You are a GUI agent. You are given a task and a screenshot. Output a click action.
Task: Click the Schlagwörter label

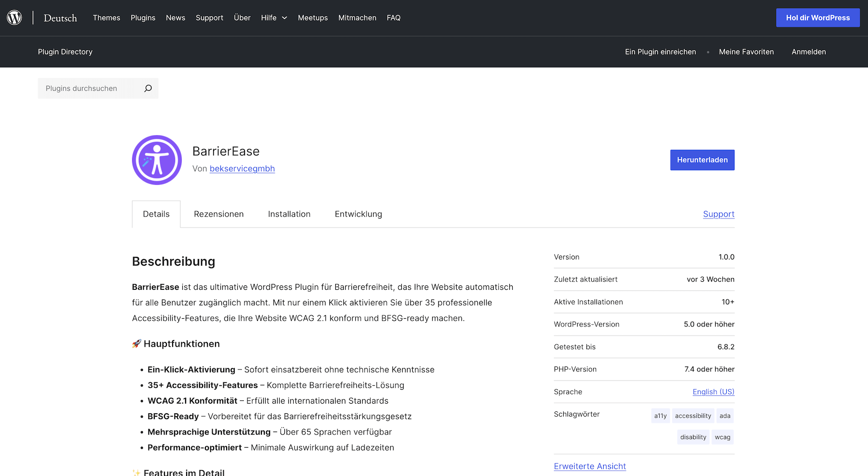577,414
